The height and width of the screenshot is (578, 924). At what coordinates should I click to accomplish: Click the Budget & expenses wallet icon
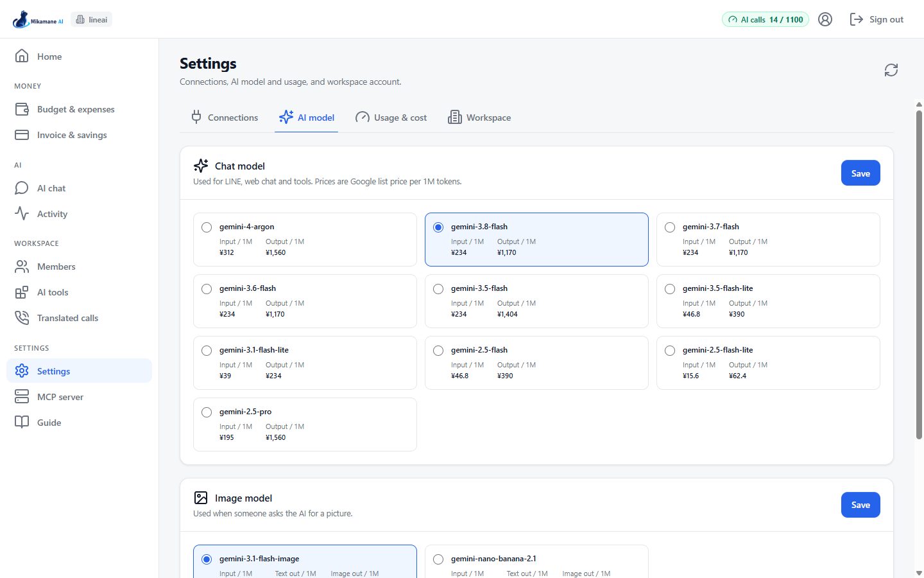click(22, 109)
